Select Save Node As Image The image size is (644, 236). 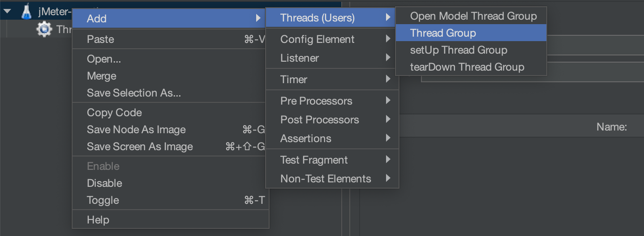tap(136, 130)
